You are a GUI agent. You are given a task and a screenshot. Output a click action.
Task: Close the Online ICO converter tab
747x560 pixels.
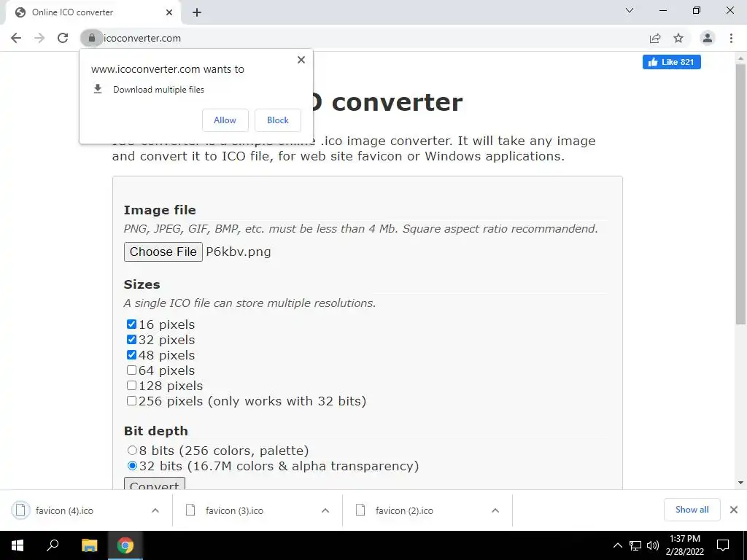[169, 12]
